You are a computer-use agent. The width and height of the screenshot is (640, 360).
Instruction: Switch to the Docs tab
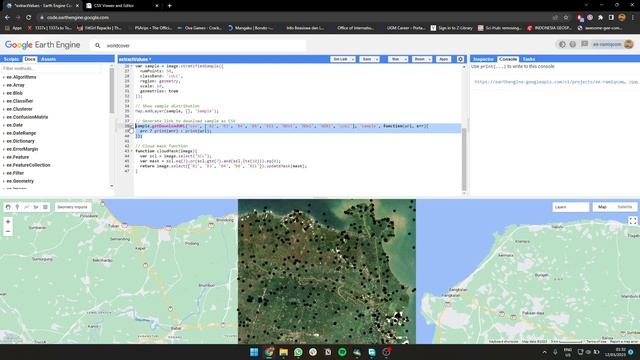[x=30, y=59]
